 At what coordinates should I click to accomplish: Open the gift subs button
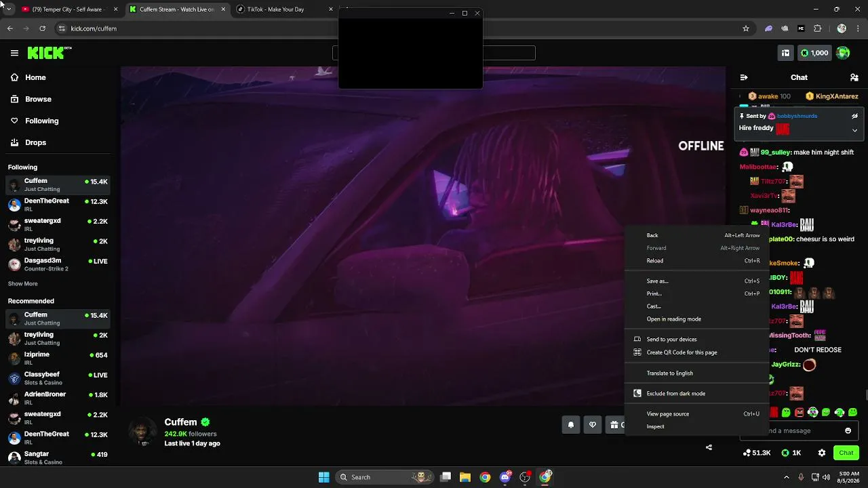pyautogui.click(x=615, y=425)
